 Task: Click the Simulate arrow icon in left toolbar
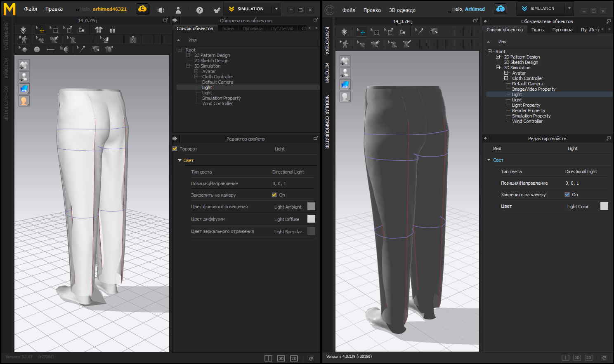pos(23,30)
